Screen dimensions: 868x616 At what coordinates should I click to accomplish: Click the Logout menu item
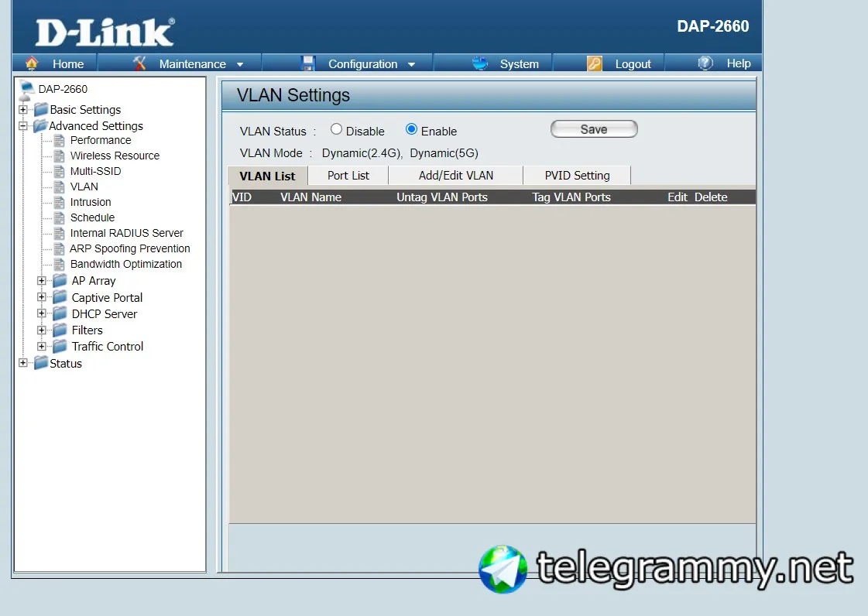pyautogui.click(x=633, y=64)
